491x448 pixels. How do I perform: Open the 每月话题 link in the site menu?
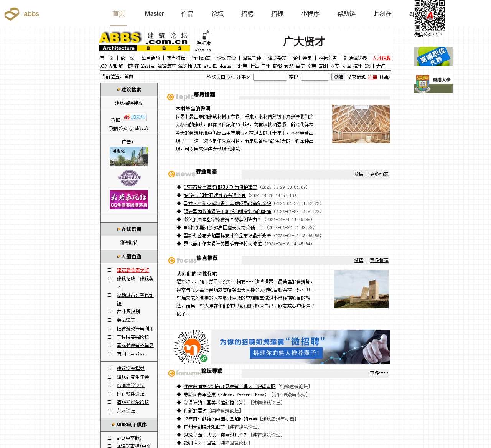point(151,58)
